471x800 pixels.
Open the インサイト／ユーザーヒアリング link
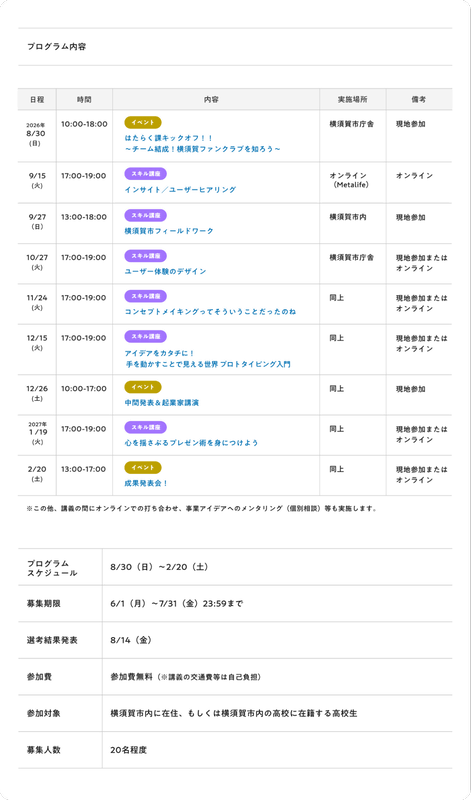[x=180, y=190]
